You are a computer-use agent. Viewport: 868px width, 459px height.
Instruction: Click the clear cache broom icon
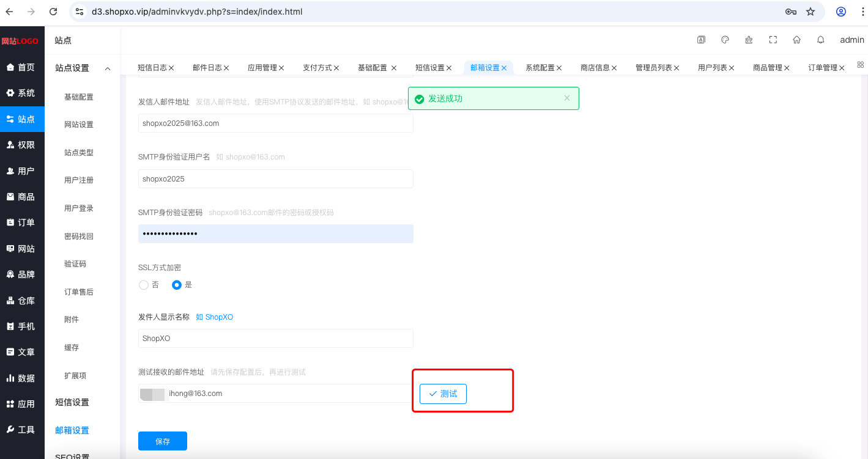pyautogui.click(x=749, y=40)
